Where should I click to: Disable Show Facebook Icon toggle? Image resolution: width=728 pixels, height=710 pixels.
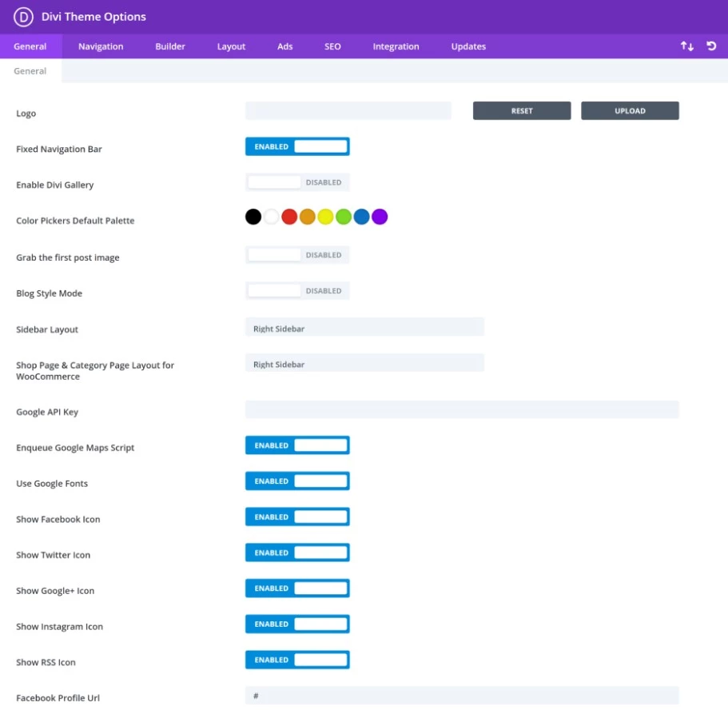point(297,517)
